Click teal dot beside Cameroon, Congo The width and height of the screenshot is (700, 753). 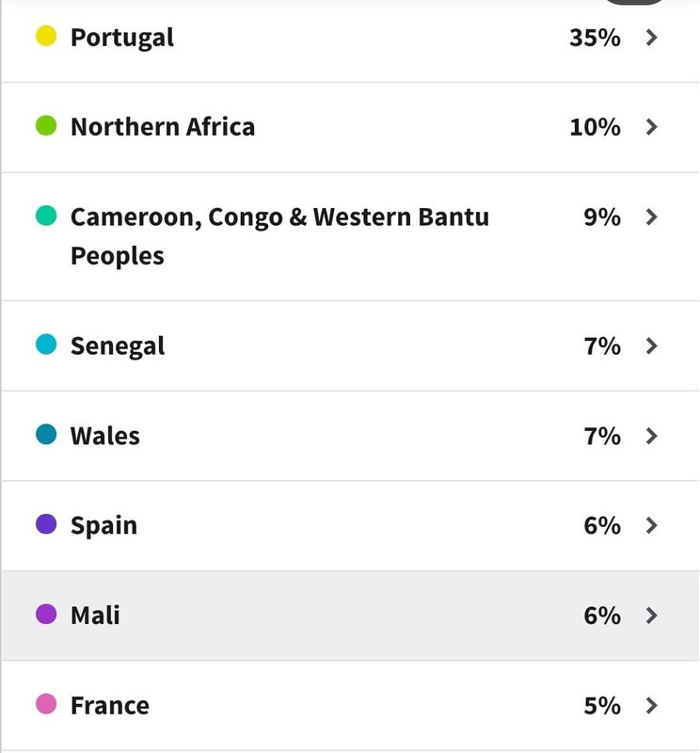pos(46,216)
